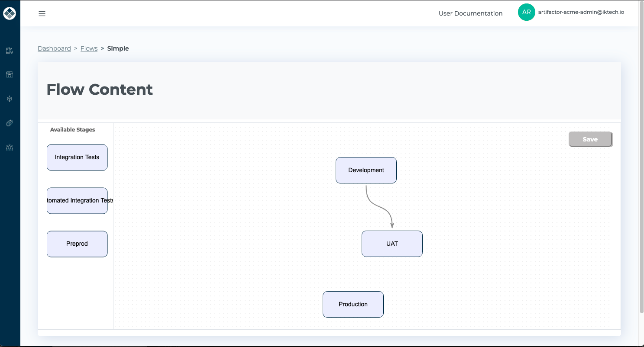The width and height of the screenshot is (644, 347).
Task: Click the Integration Tests stage in Available Stages
Action: click(77, 157)
